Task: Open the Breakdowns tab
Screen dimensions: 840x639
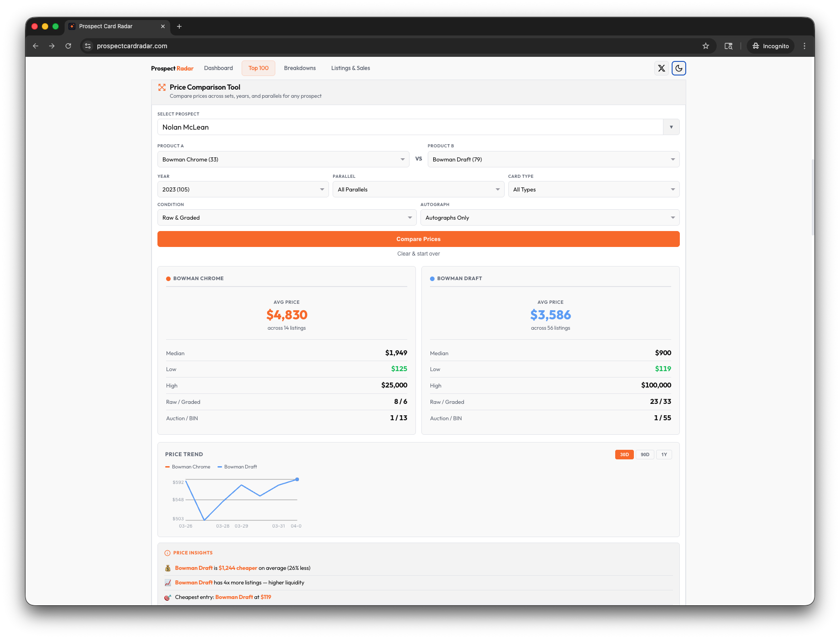Action: 300,68
